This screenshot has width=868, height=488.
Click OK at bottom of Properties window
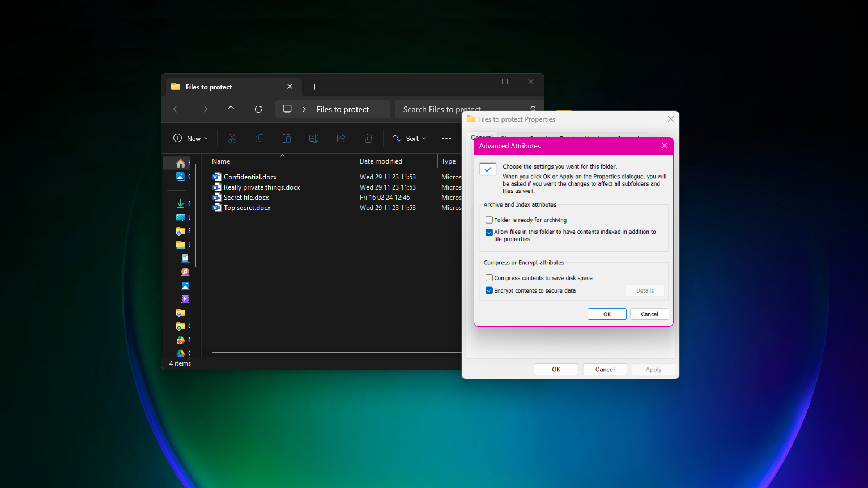pyautogui.click(x=556, y=369)
